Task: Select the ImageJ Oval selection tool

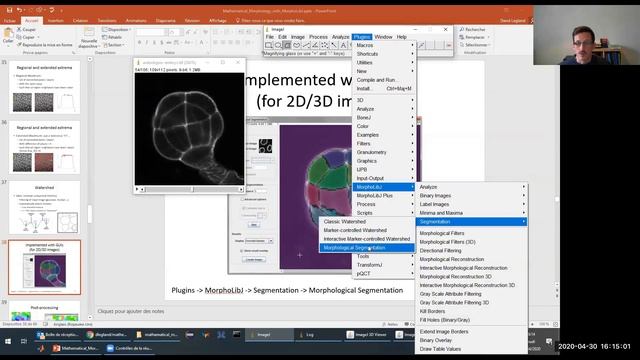Action: (x=278, y=45)
